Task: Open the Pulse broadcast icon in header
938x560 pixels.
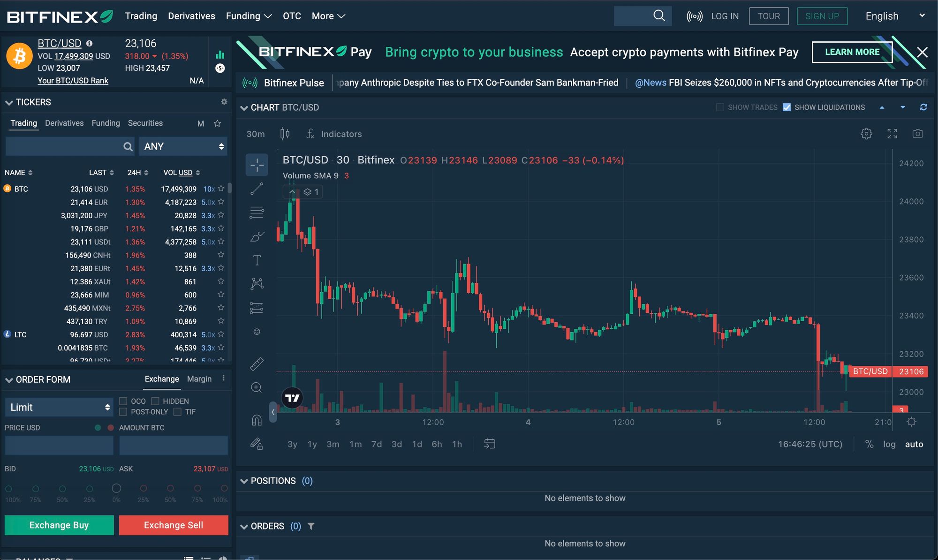Action: coord(695,16)
